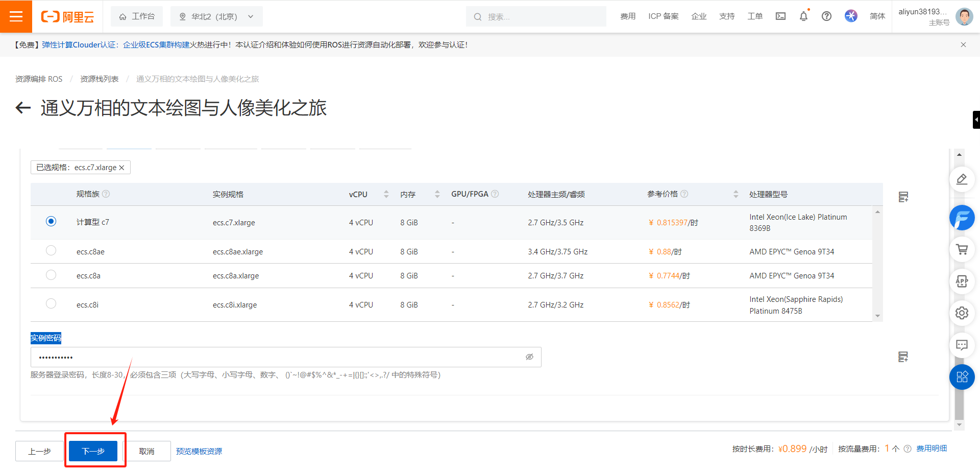Click the spec table's scroll up arrow

(x=877, y=212)
